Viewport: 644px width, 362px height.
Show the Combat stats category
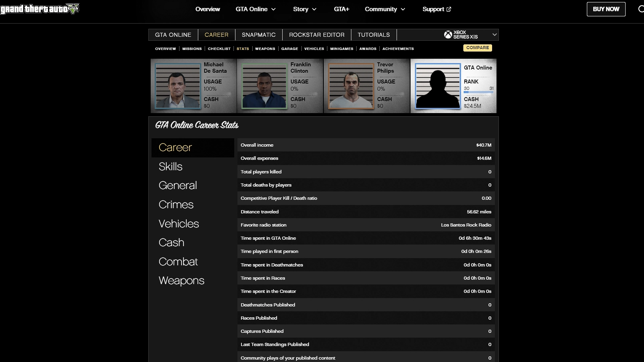[178, 262]
